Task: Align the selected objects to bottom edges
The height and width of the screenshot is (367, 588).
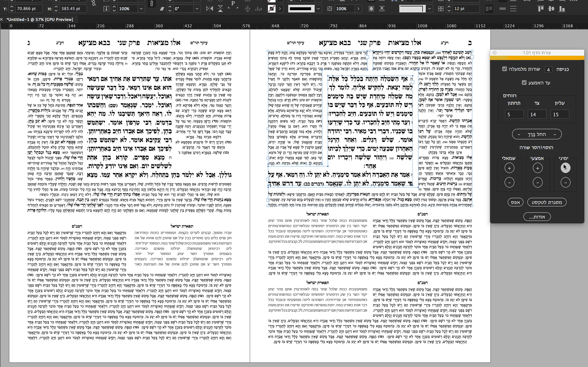Action: (x=562, y=8)
